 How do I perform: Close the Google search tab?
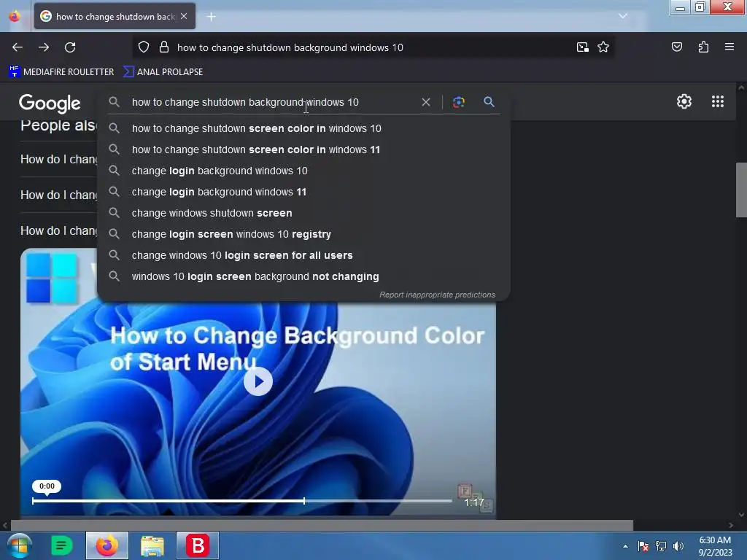click(x=184, y=16)
